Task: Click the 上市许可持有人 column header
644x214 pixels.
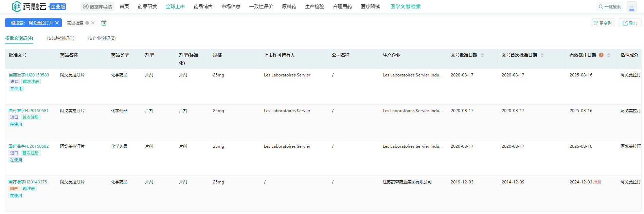Action: (x=279, y=55)
